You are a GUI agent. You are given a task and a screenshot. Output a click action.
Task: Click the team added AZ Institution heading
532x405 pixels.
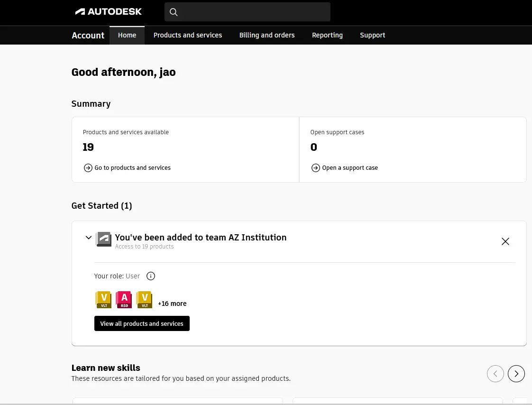(x=201, y=237)
